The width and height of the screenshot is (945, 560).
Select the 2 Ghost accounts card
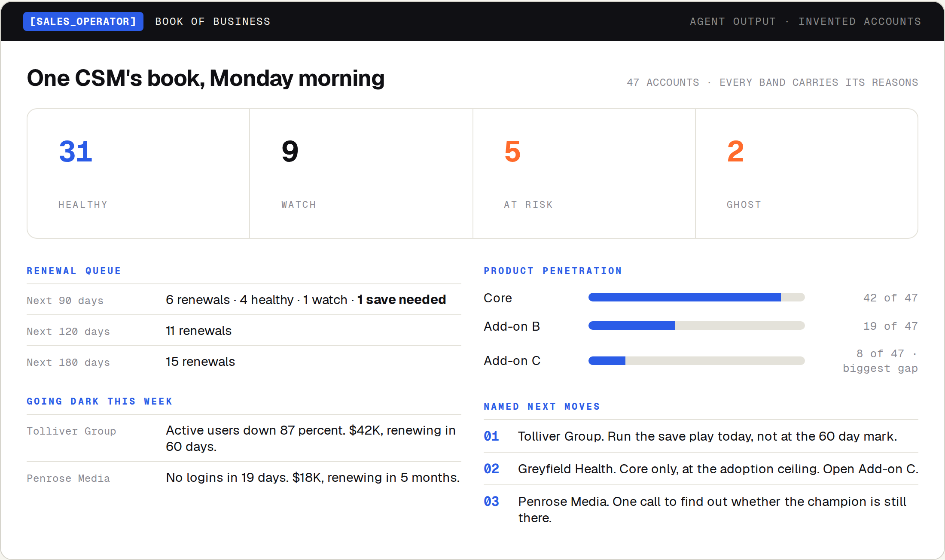tap(807, 173)
